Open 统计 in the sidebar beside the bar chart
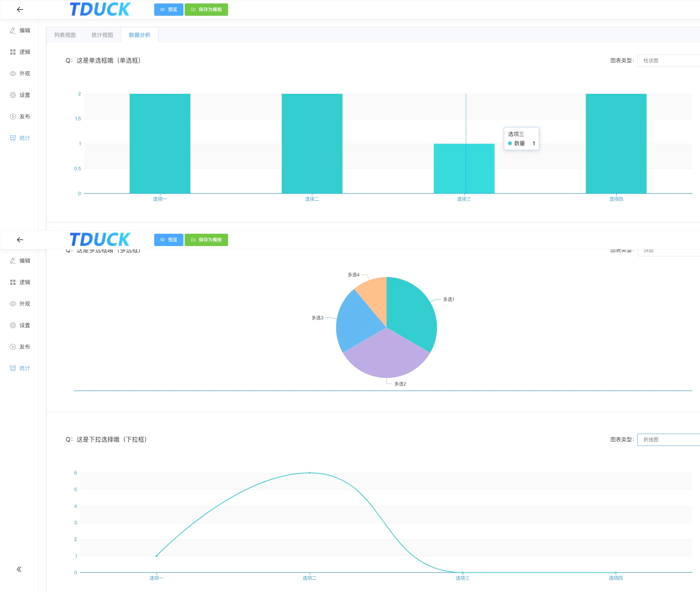The width and height of the screenshot is (700, 592). 20,138
